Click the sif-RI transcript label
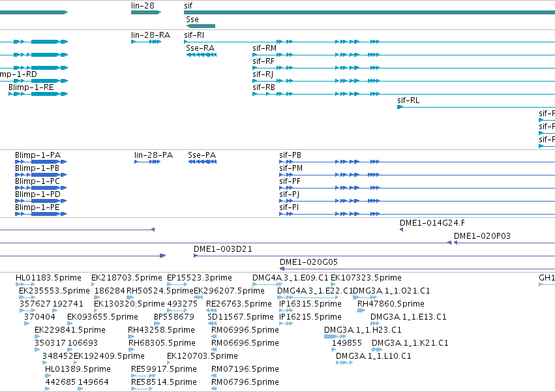 point(194,35)
